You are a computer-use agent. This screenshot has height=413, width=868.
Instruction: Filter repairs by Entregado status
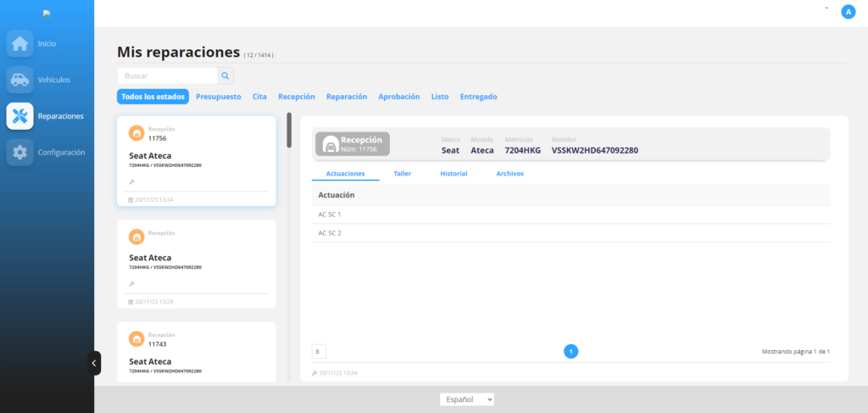point(478,97)
